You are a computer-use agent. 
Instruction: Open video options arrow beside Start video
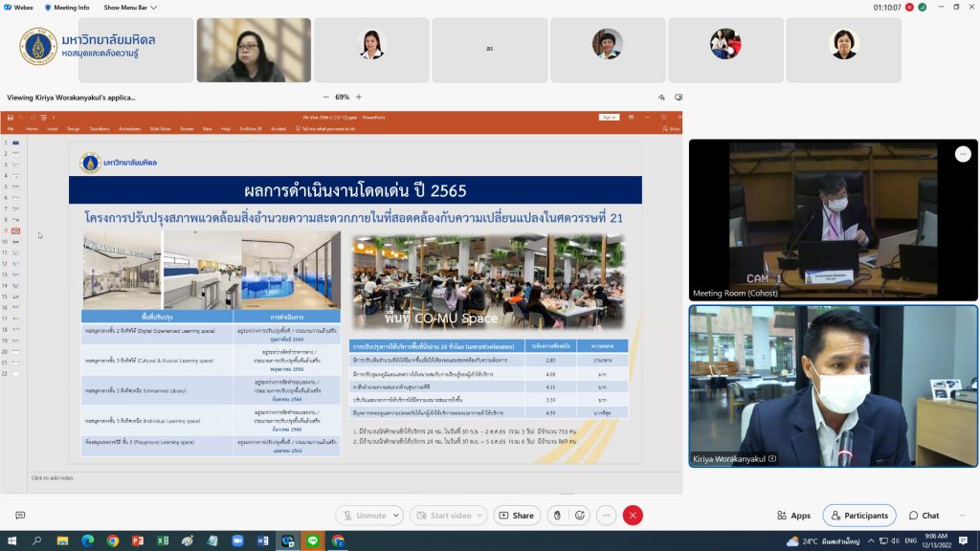[x=480, y=516]
